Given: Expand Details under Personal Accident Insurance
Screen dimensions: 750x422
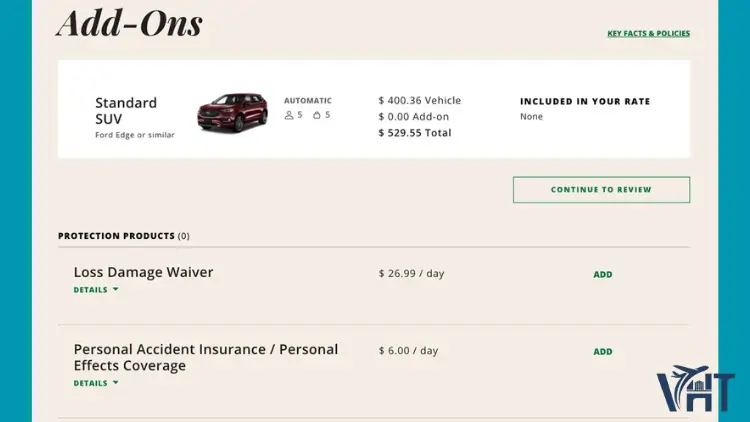Looking at the screenshot, I should pyautogui.click(x=96, y=383).
